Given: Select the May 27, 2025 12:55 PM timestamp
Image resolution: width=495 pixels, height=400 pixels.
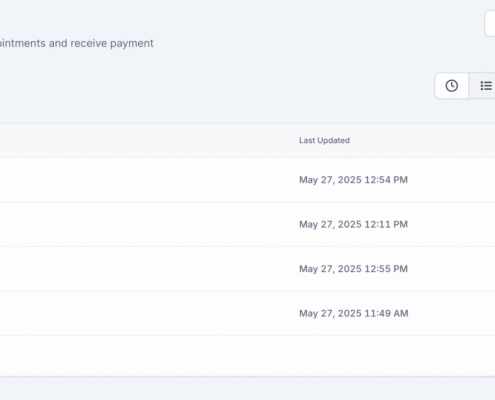Looking at the screenshot, I should (353, 269).
